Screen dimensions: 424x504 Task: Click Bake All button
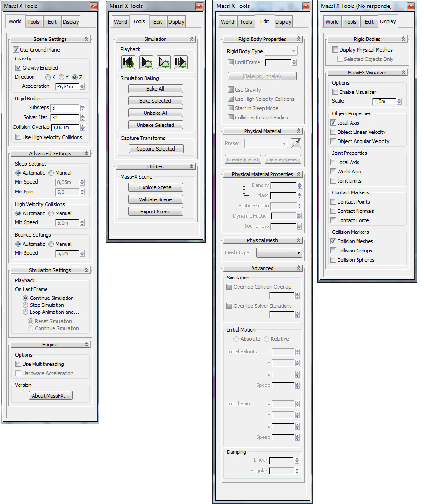tap(156, 89)
